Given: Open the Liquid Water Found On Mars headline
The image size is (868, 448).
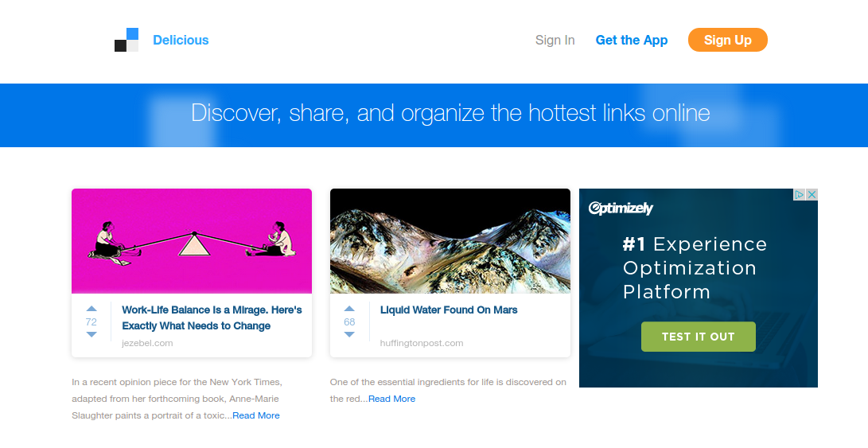Looking at the screenshot, I should [x=449, y=310].
